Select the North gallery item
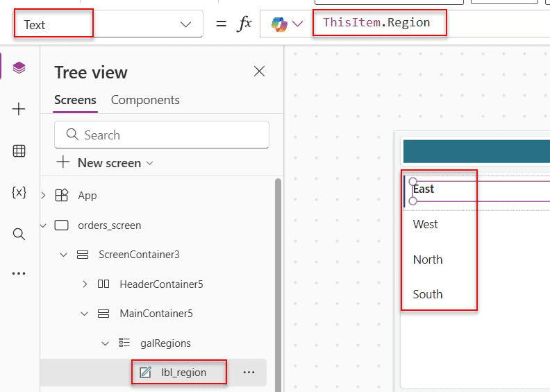The width and height of the screenshot is (550, 392). click(428, 259)
